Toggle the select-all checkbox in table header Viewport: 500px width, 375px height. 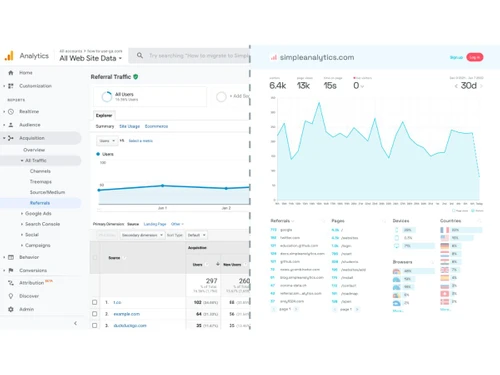95,258
